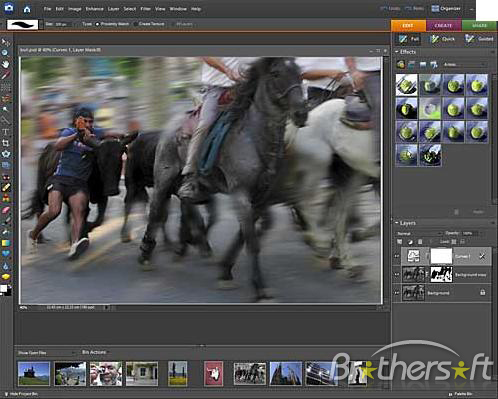Open the layer Opacity dropdown arrow

(x=482, y=233)
